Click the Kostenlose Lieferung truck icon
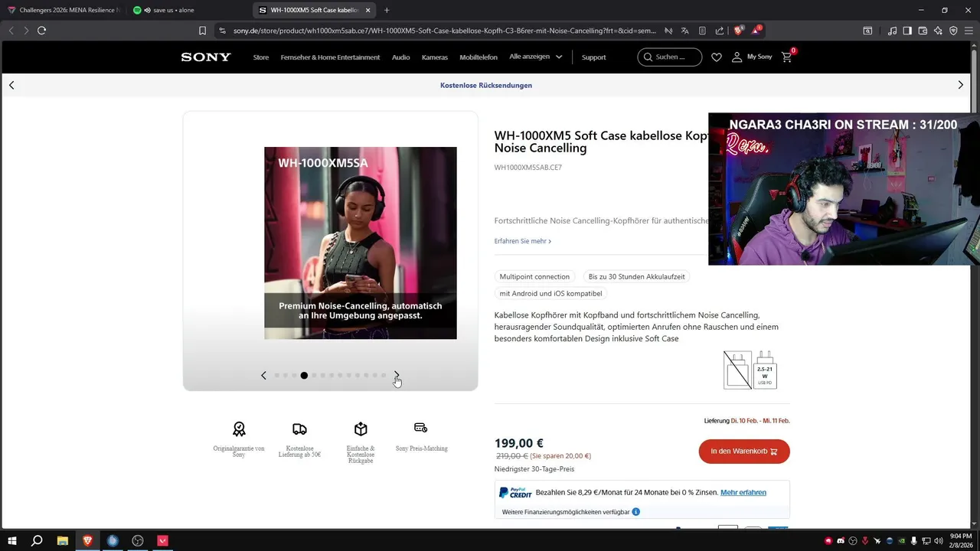This screenshot has width=980, height=551. [x=299, y=429]
